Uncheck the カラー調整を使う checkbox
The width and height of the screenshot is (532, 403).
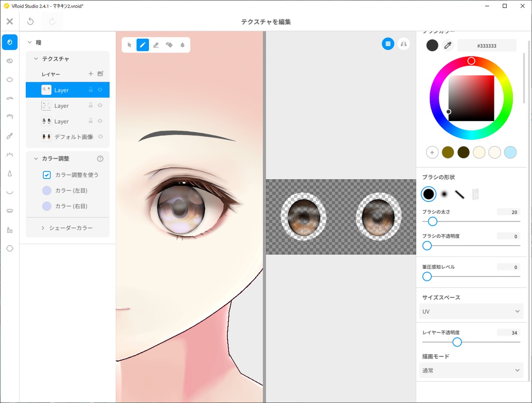coord(47,175)
